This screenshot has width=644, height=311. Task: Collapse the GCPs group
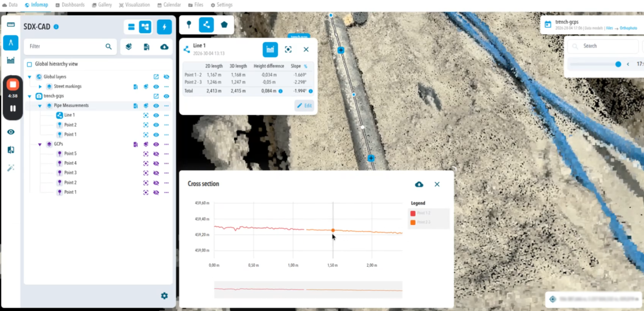(40, 144)
